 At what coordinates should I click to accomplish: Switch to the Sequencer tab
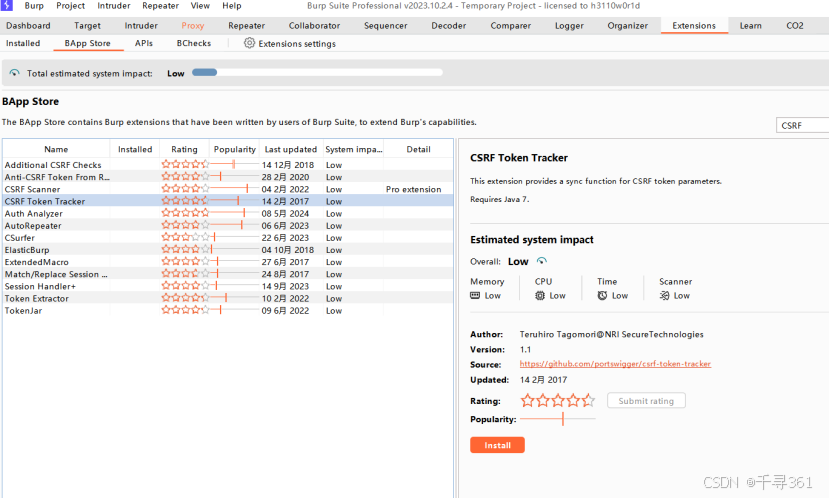point(385,25)
